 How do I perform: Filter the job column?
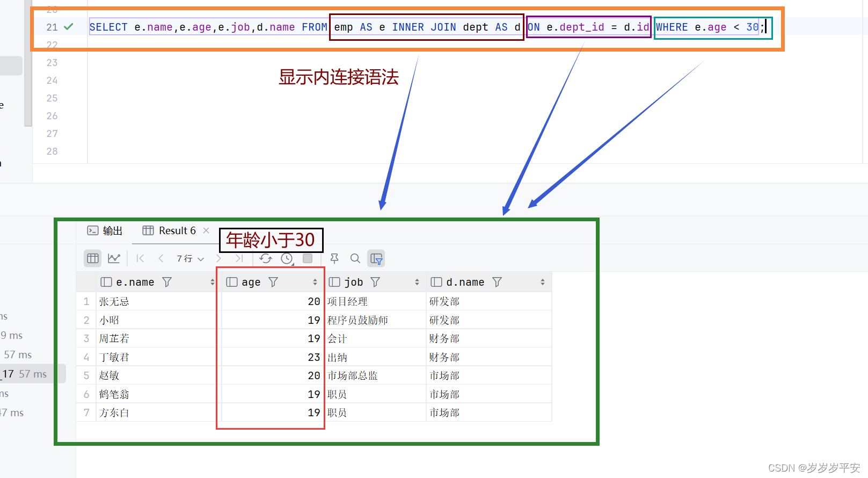click(375, 282)
